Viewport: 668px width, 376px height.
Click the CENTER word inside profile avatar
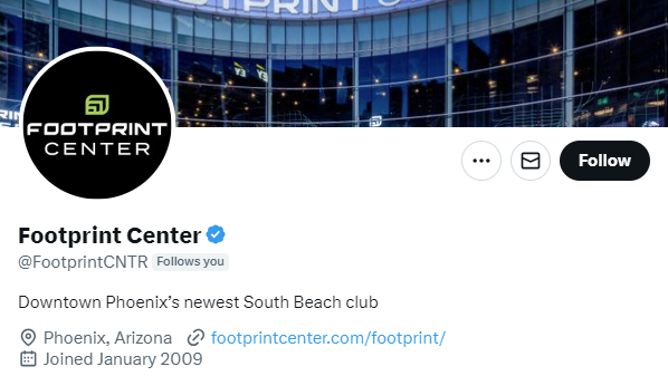[x=98, y=149]
